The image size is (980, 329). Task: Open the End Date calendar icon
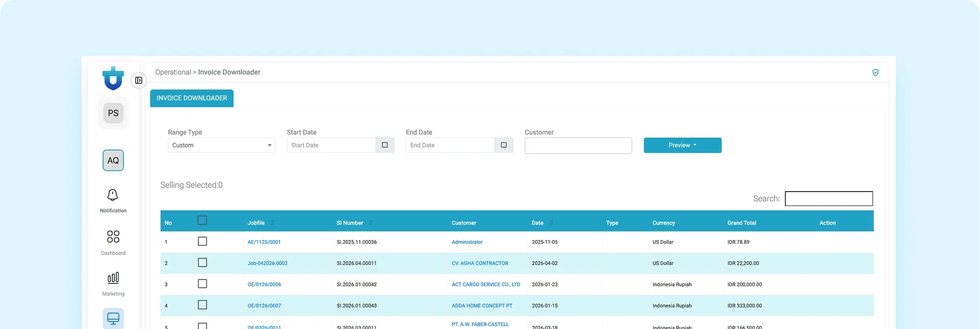click(x=504, y=145)
